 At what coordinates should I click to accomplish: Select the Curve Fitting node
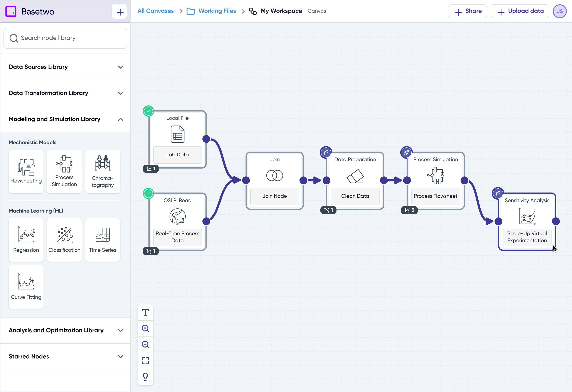tap(26, 287)
